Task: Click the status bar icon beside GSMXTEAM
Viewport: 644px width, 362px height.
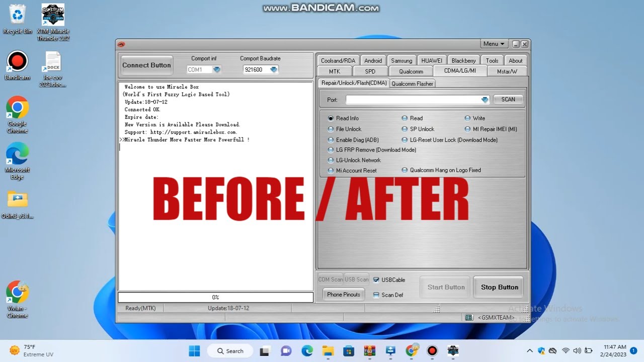Action: point(469,317)
